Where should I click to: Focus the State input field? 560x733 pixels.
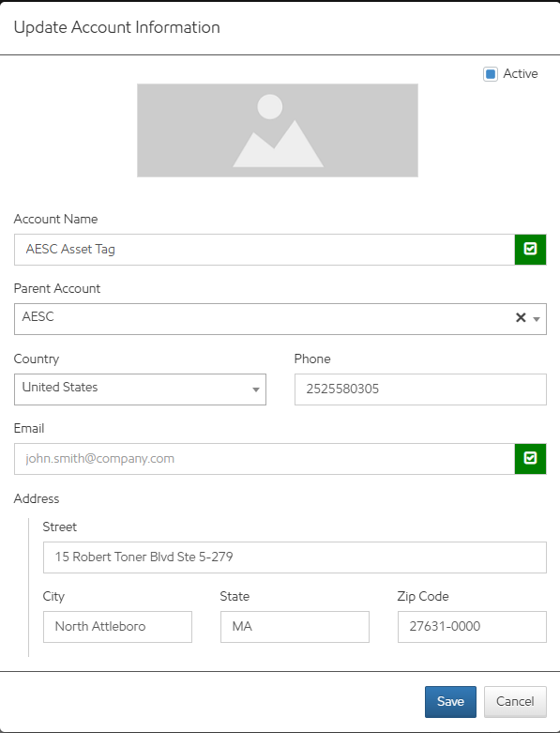[x=295, y=626]
